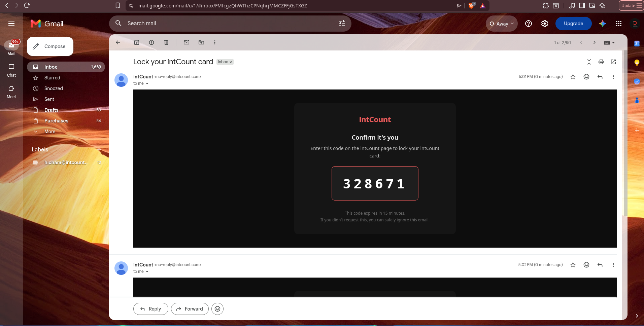Show search options filter
Screen dimensions: 644x326
342,23
